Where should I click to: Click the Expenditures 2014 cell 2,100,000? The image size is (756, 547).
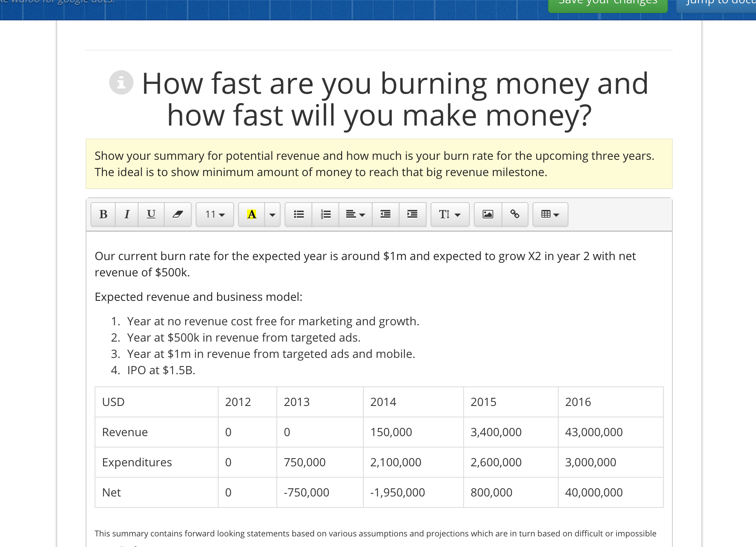[x=413, y=462]
